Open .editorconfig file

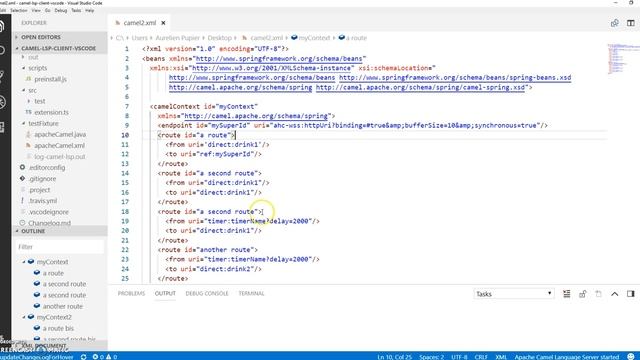coord(47,167)
